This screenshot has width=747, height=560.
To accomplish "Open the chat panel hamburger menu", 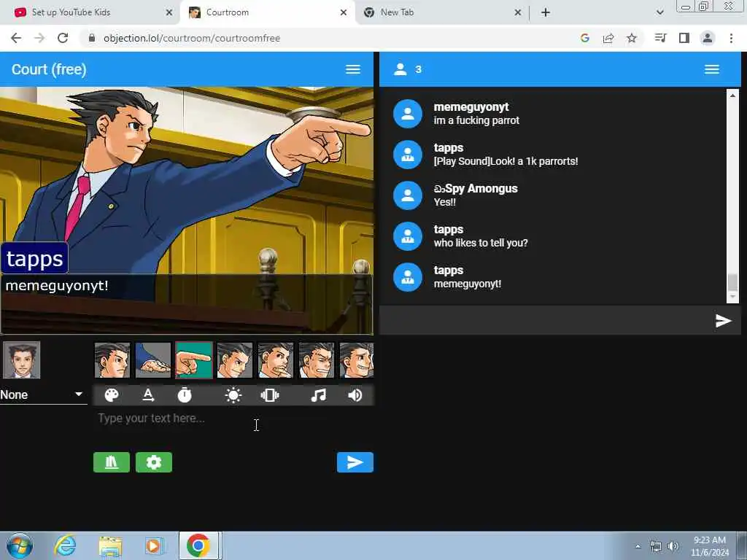I will pyautogui.click(x=712, y=69).
